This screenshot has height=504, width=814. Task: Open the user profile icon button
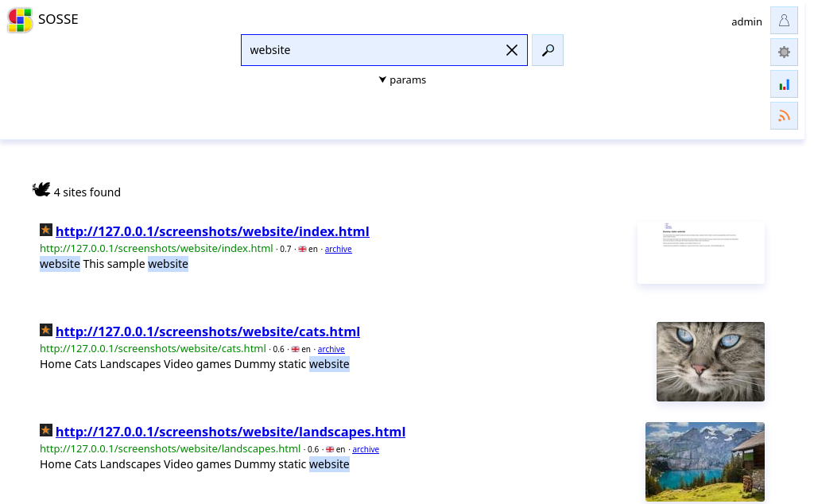click(x=784, y=20)
